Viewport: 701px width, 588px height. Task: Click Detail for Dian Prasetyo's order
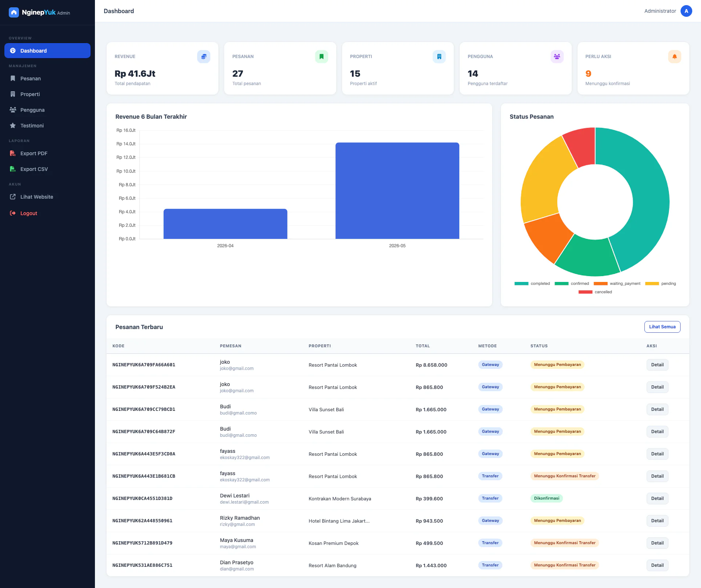click(658, 565)
